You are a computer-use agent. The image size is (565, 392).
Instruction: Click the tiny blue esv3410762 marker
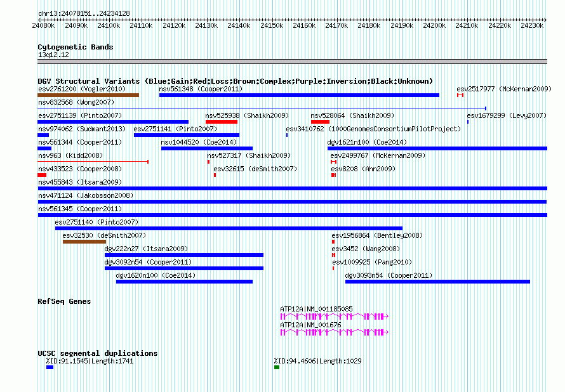[x=287, y=135]
